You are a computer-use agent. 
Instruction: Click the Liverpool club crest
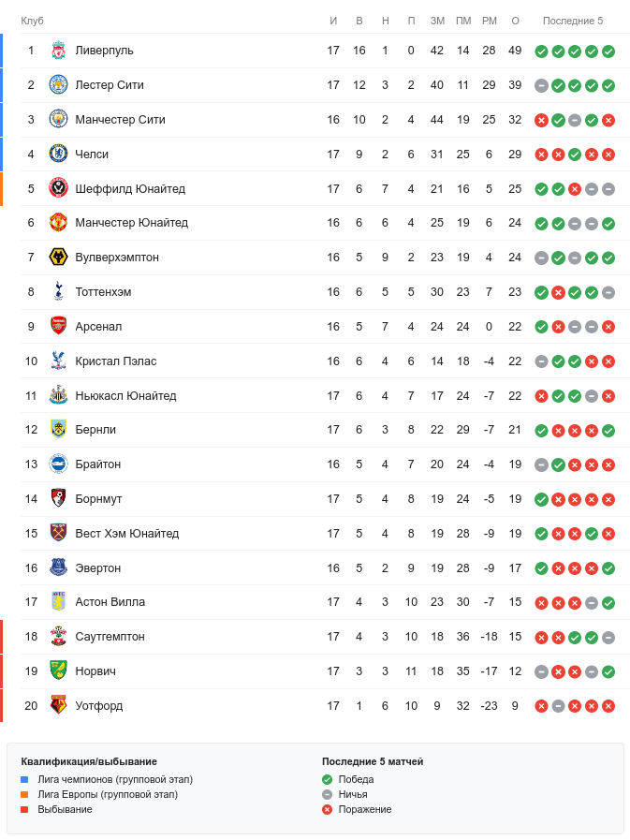click(x=58, y=51)
